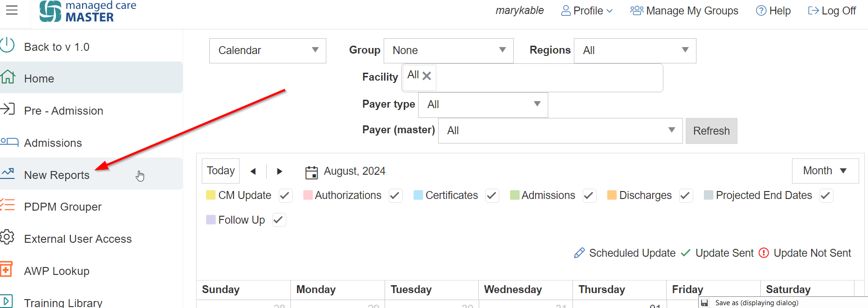The image size is (868, 308).
Task: Click the Update Not Sent alert icon
Action: pos(764,253)
